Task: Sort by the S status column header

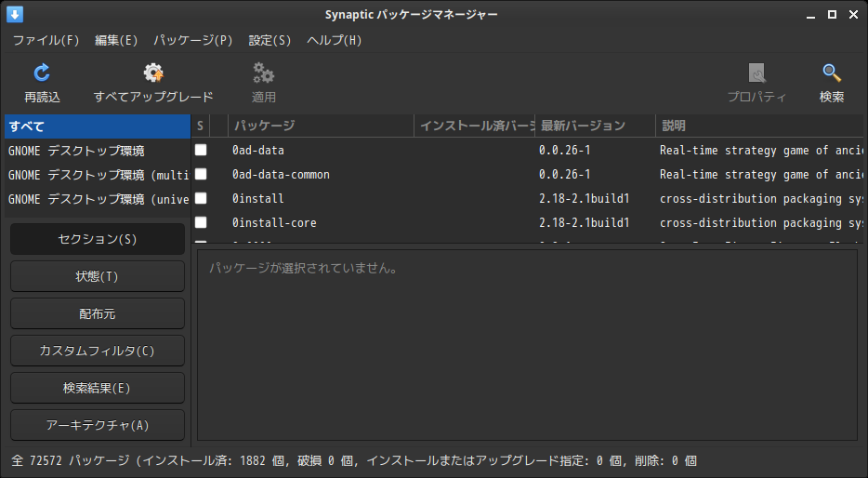Action: tap(201, 126)
